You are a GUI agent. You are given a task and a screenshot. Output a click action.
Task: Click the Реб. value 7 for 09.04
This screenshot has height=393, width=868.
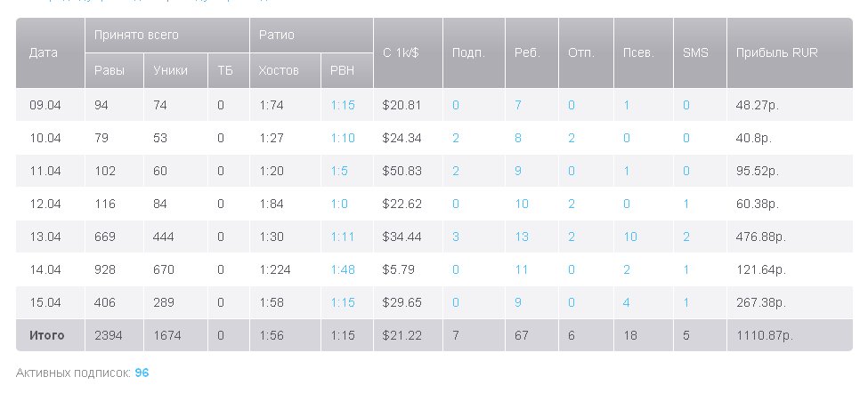(518, 105)
